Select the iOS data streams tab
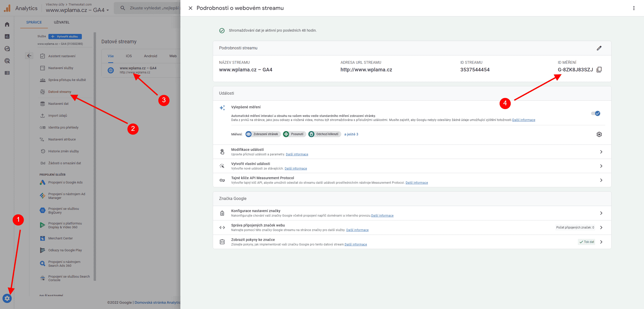 pos(129,56)
